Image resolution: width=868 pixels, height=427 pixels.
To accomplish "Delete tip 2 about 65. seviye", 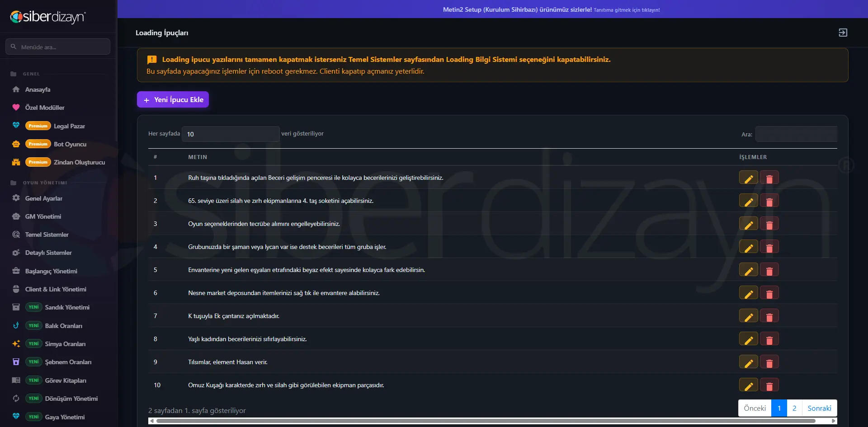I will [x=769, y=201].
